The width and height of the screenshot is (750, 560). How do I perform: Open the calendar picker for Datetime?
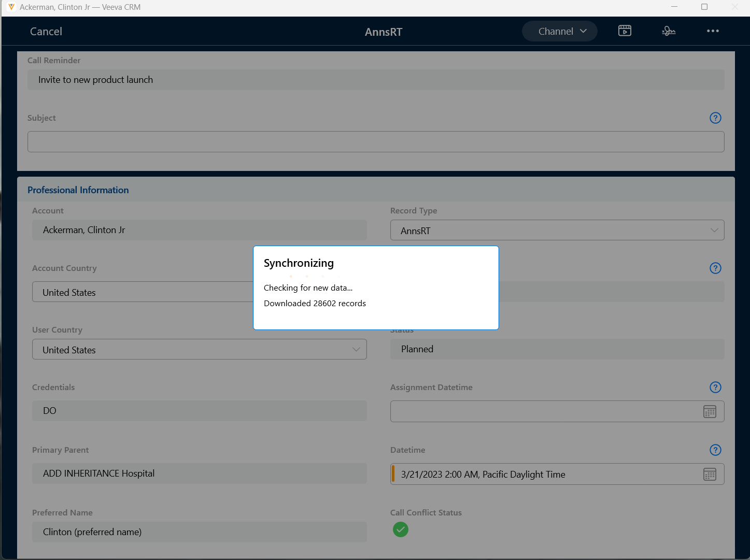coord(710,475)
